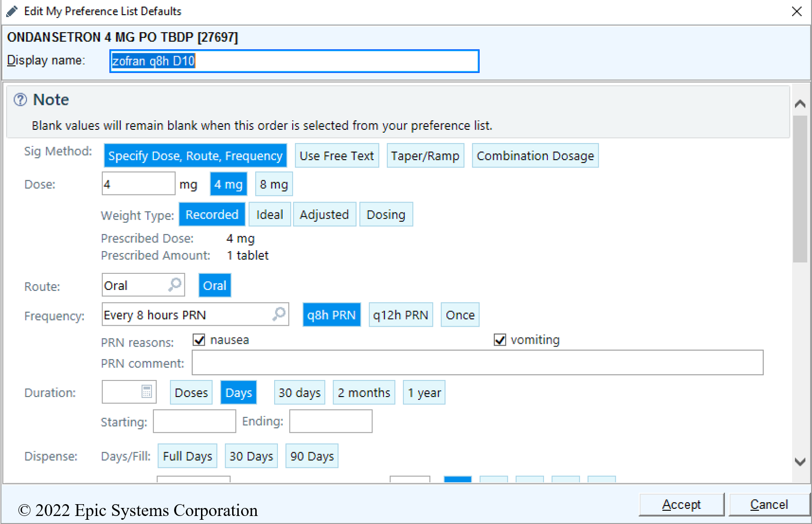Pick the 30 days duration option
The image size is (812, 524).
pyautogui.click(x=299, y=393)
